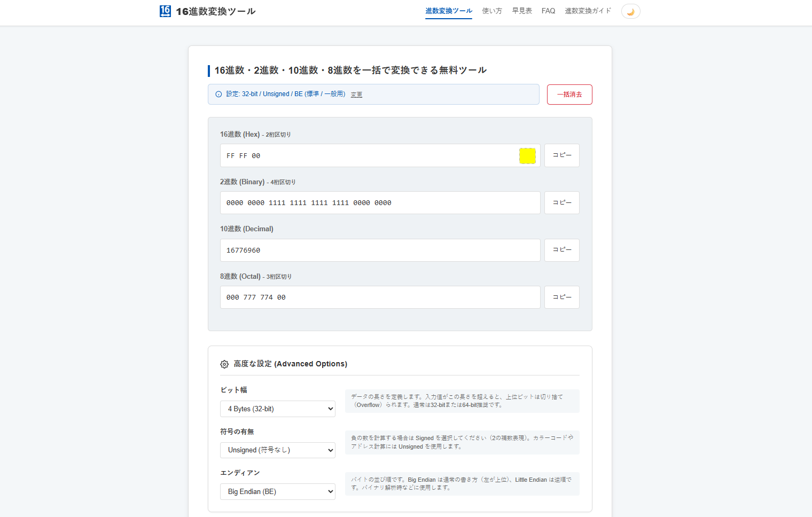This screenshot has height=517, width=812.
Task: Click the info icon in the settings bar
Action: coord(217,94)
